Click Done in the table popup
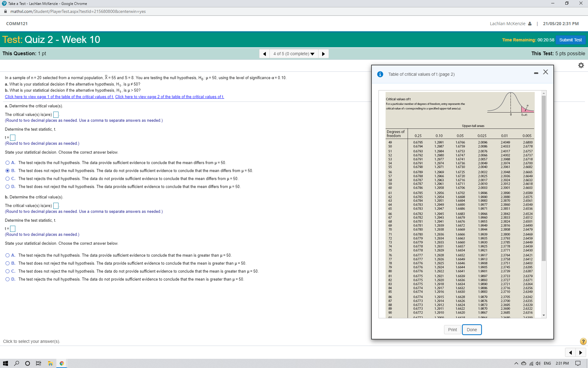588x368 pixels. [472, 330]
